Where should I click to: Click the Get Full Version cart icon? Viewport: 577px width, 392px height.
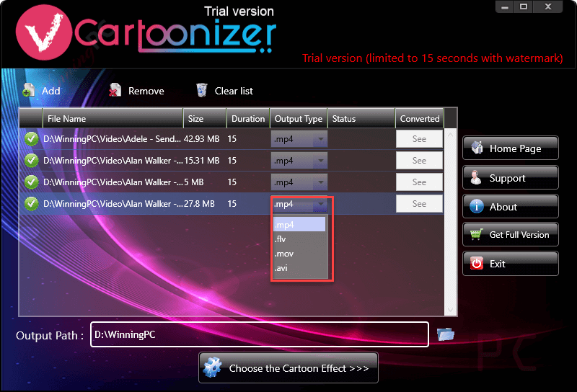click(476, 234)
